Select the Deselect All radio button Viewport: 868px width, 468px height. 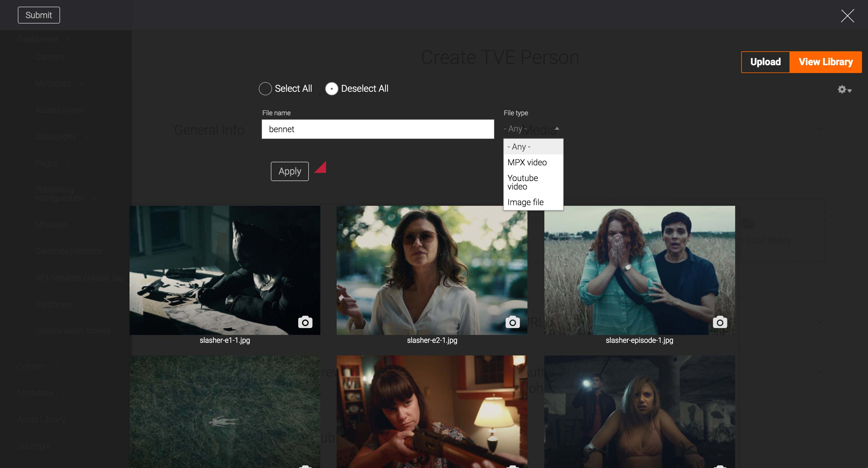pos(332,88)
